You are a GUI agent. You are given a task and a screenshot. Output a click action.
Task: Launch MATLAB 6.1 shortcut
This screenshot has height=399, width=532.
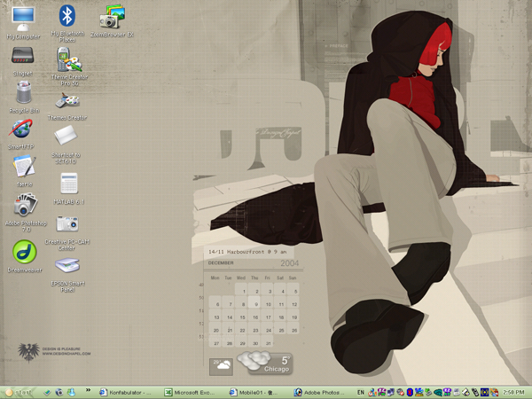(69, 188)
